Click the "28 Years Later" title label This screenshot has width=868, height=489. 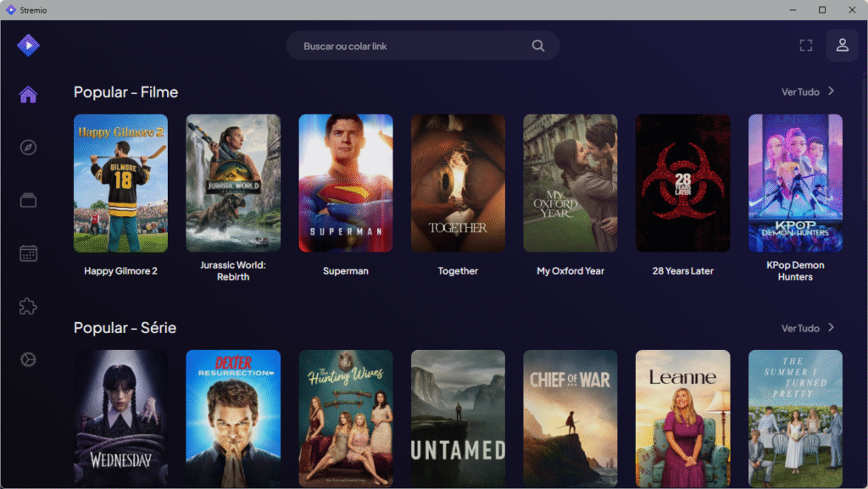pos(682,271)
